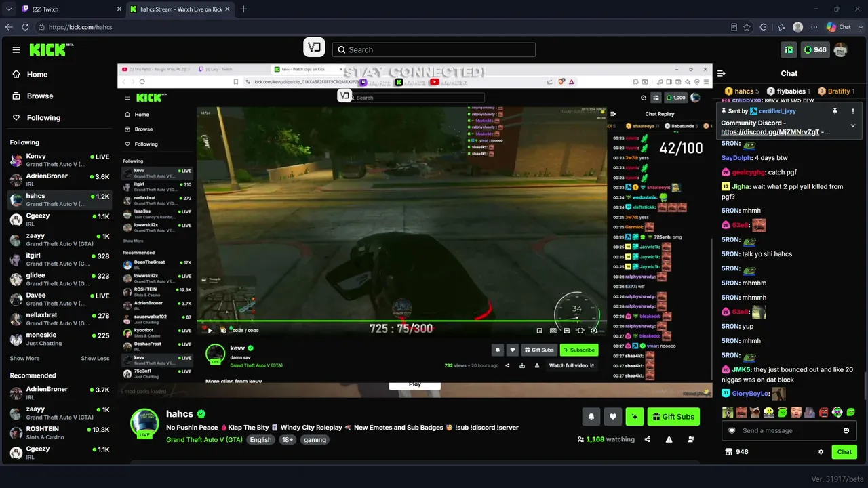Open the user profile avatar menu
Image resolution: width=868 pixels, height=488 pixels.
pyautogui.click(x=840, y=49)
